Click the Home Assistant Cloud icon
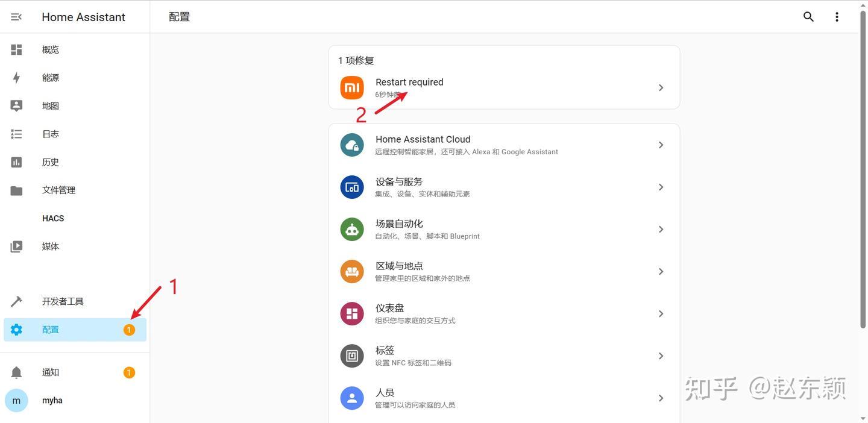 point(352,145)
